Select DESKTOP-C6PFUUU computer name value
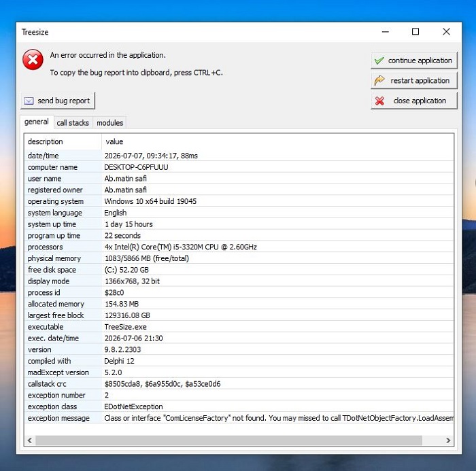Screen dimensions: 476x471 pyautogui.click(x=136, y=167)
